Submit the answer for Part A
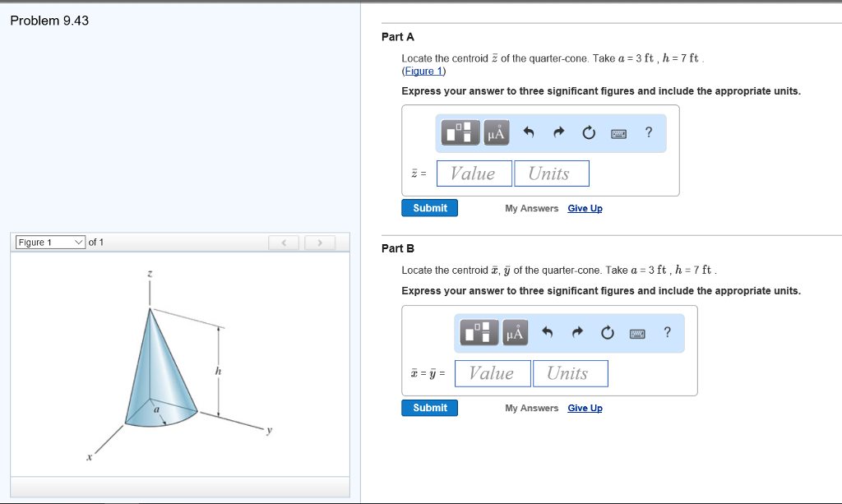Viewport: 842px width, 504px height. click(x=429, y=207)
